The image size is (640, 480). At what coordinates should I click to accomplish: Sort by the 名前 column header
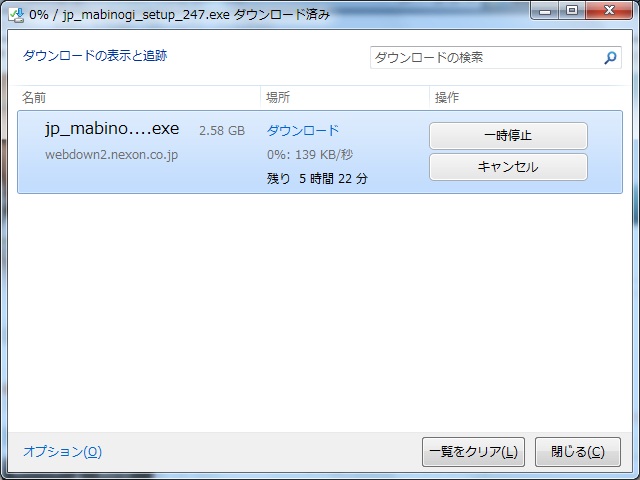pos(34,98)
